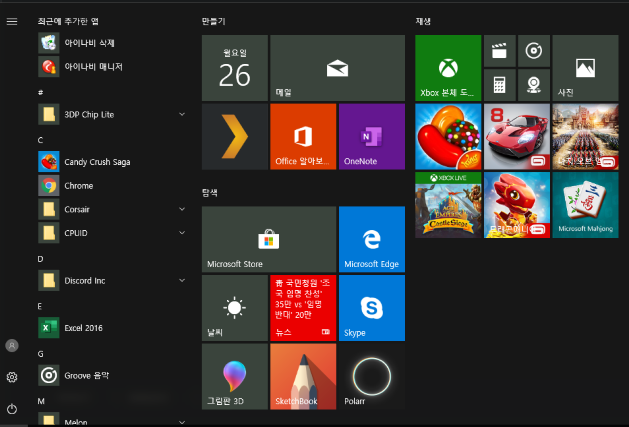Screen dimensions: 629x427
Task: Open the 메일 tile
Action: pyautogui.click(x=337, y=68)
